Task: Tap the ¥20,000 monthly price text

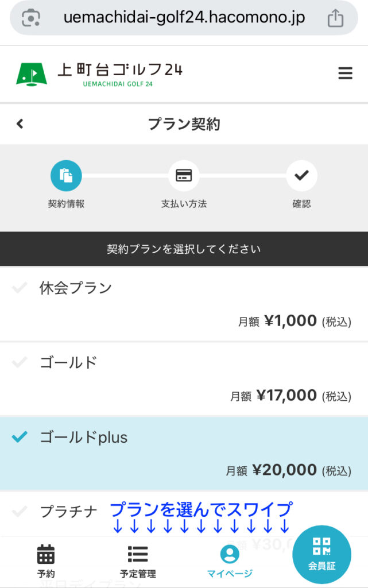Action: (284, 470)
